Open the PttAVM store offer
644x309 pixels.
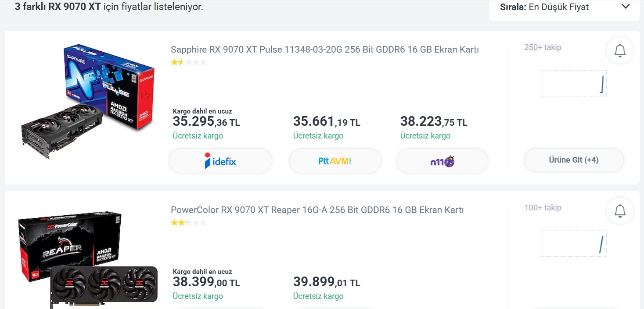(x=335, y=161)
